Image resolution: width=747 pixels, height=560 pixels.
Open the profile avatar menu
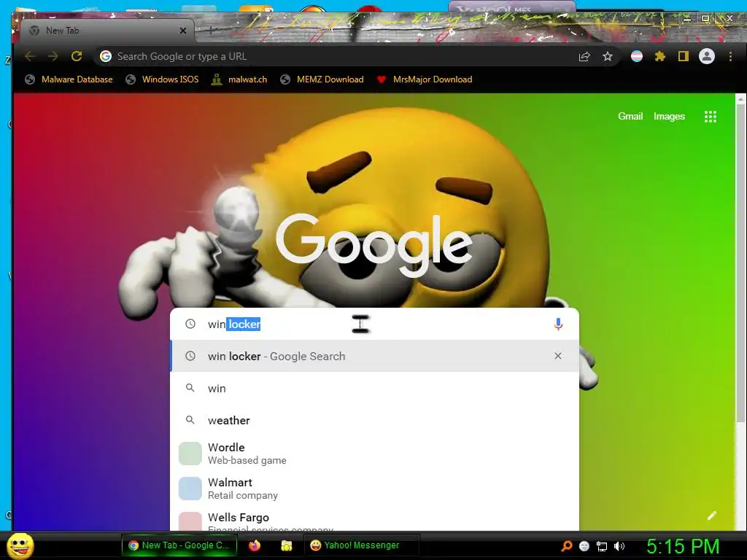[x=706, y=57]
